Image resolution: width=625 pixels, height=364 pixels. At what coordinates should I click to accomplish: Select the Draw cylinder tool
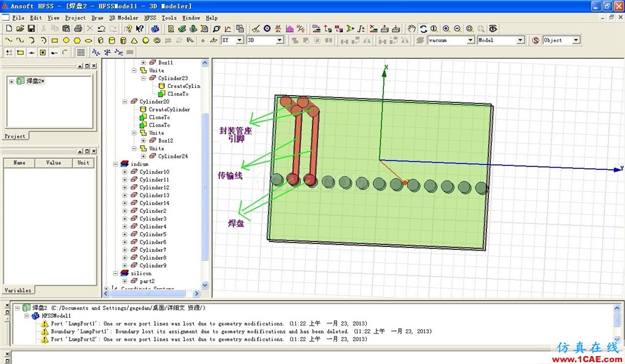pyautogui.click(x=112, y=40)
